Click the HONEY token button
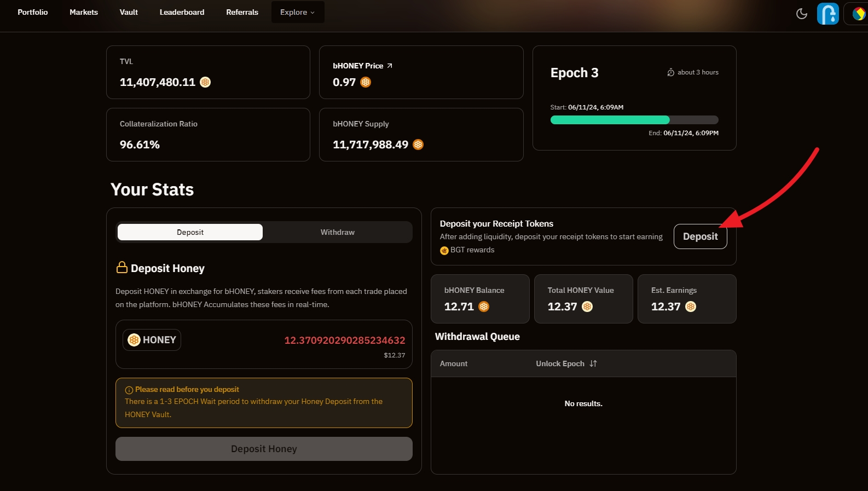 [x=152, y=340]
